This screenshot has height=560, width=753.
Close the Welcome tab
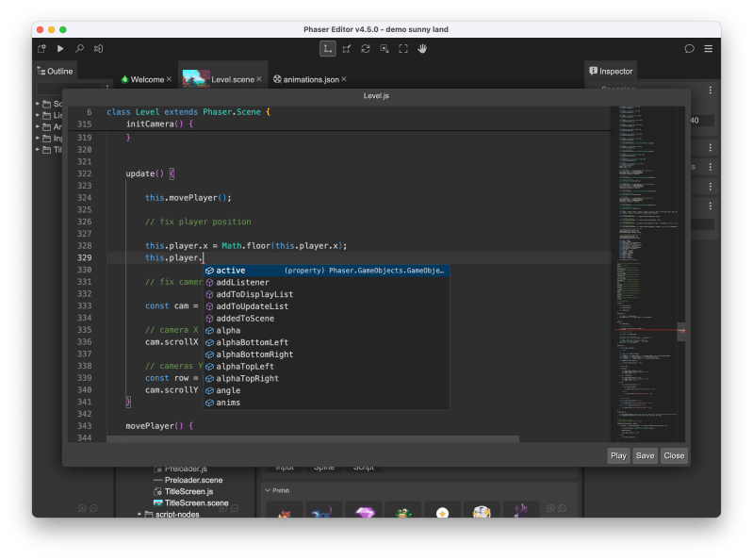pos(169,79)
